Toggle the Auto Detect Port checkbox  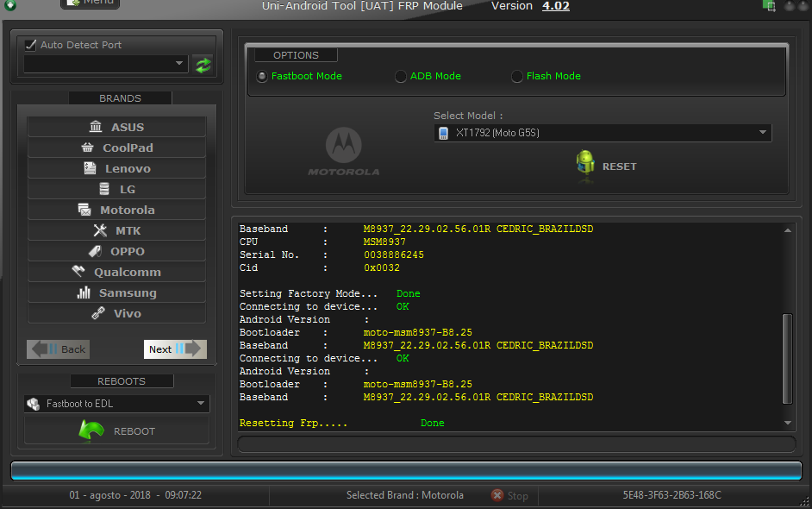coord(31,45)
